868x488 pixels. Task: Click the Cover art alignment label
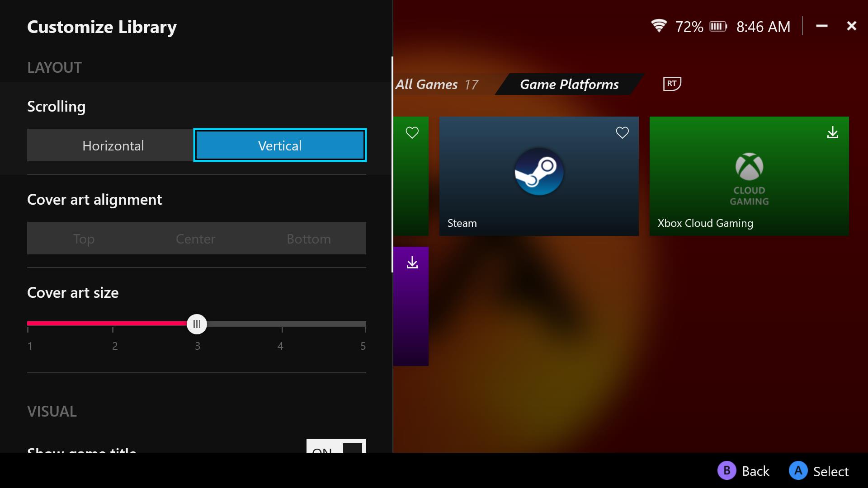(94, 200)
